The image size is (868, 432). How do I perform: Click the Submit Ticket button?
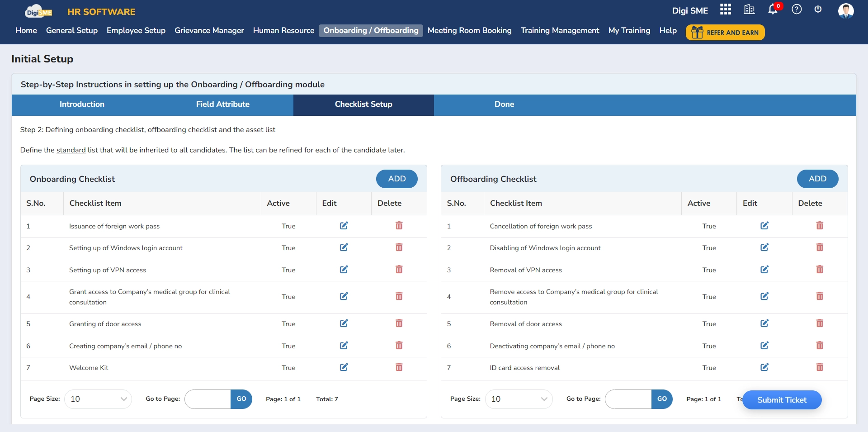[782, 400]
